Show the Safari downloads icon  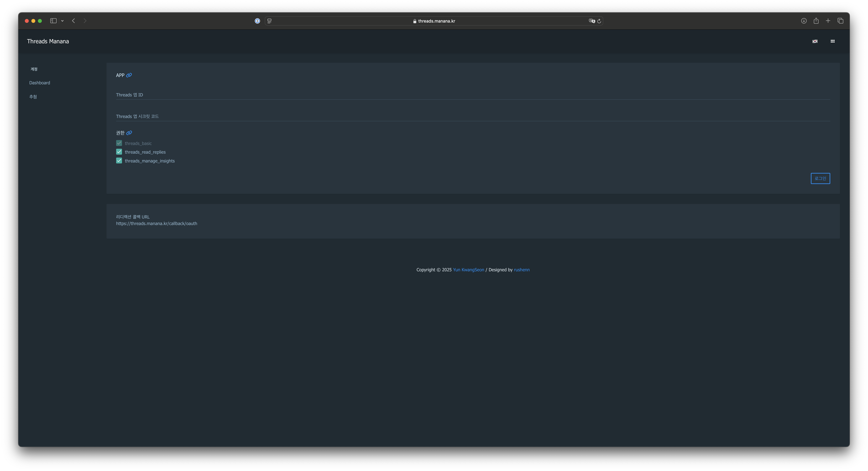click(804, 21)
